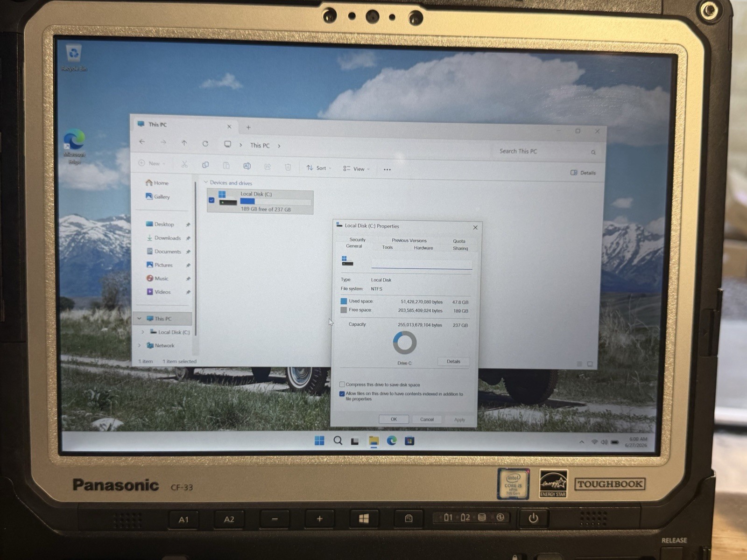Click the Paste icon in Explorer toolbar
Screen dimensions: 747x560
226,165
